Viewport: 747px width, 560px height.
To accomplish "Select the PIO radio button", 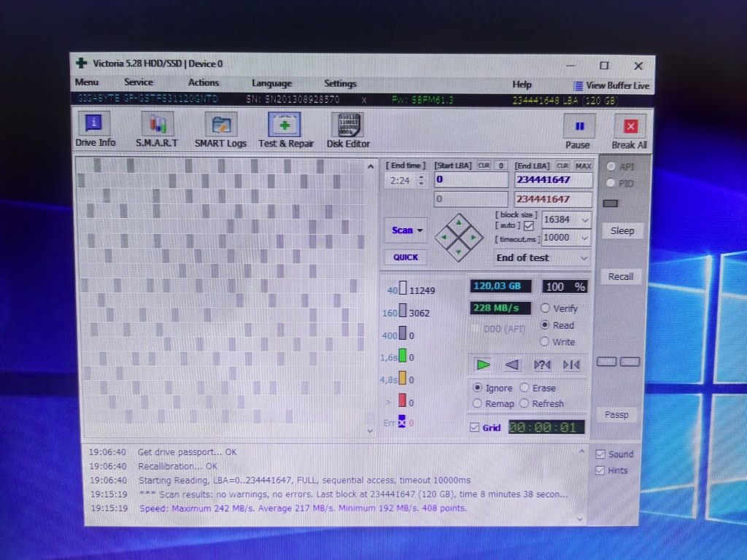I will point(611,183).
